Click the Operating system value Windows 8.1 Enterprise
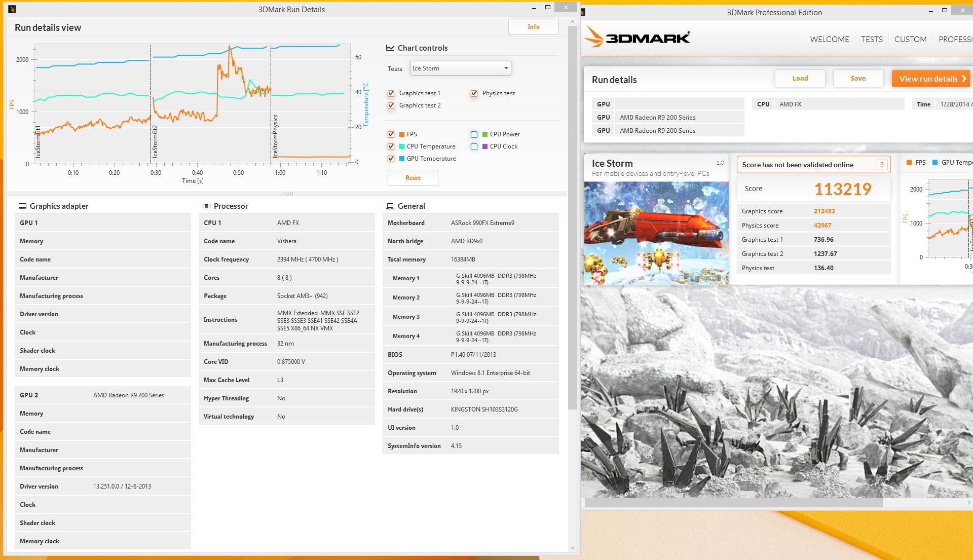 pos(490,373)
